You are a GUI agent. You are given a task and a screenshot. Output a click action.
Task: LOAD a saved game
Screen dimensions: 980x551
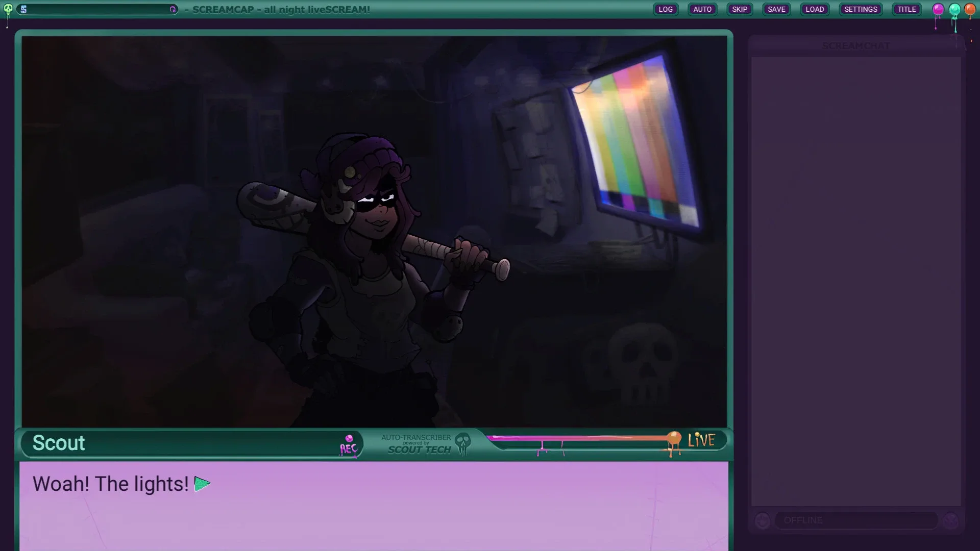point(815,9)
